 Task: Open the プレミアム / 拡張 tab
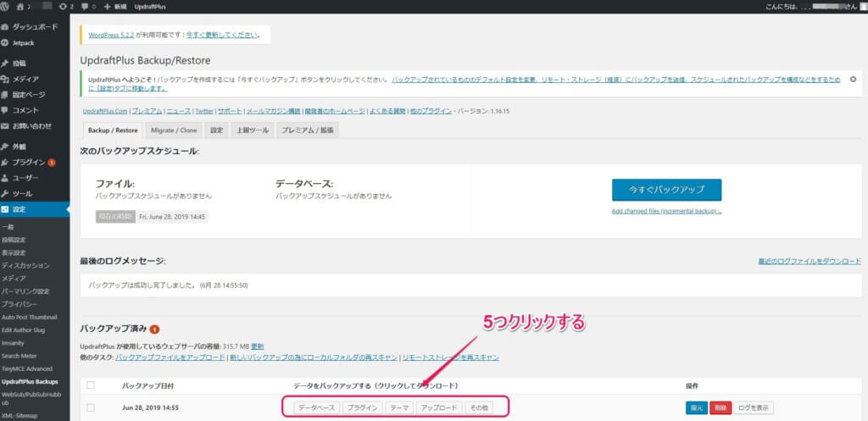[x=307, y=130]
